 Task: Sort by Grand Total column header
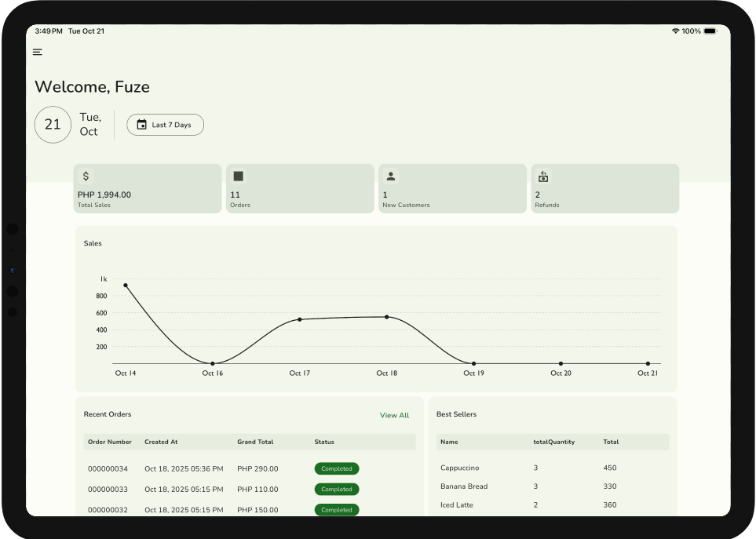coord(255,442)
